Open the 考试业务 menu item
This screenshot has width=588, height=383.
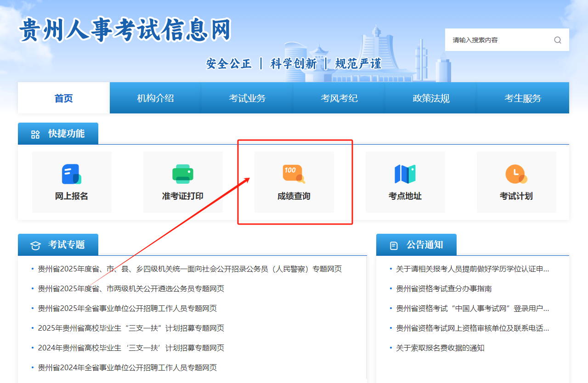(x=247, y=98)
